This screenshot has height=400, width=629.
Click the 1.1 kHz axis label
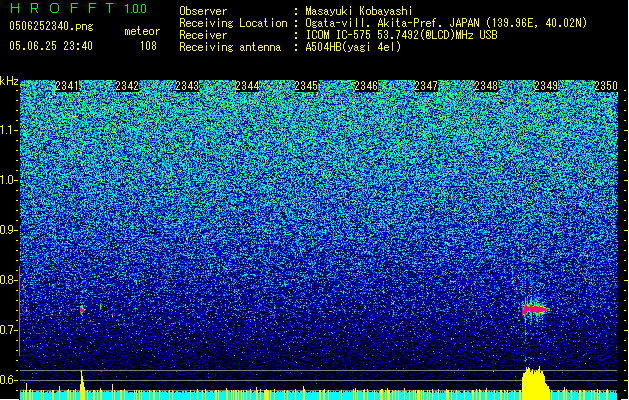click(x=9, y=130)
